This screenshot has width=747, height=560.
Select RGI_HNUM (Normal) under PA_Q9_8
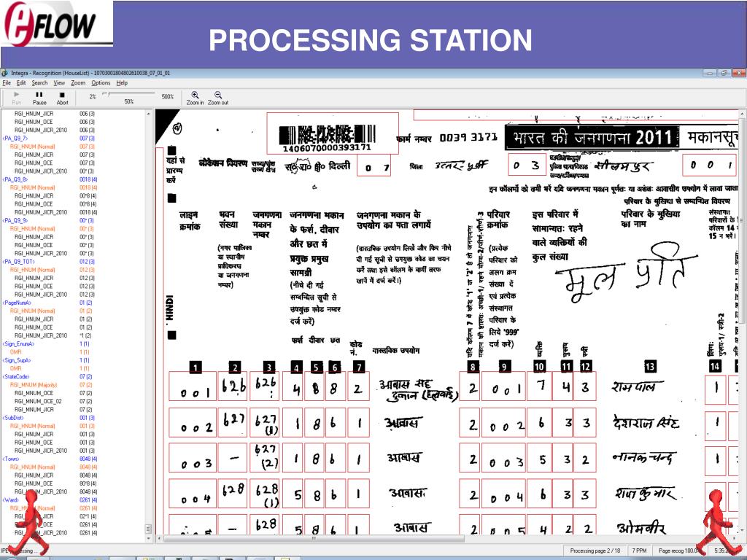[x=32, y=187]
